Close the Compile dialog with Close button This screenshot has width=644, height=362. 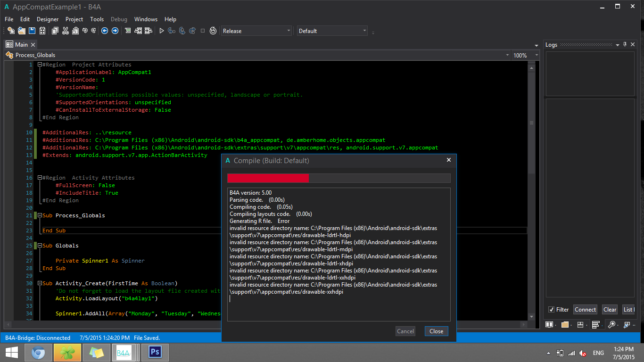tap(436, 331)
